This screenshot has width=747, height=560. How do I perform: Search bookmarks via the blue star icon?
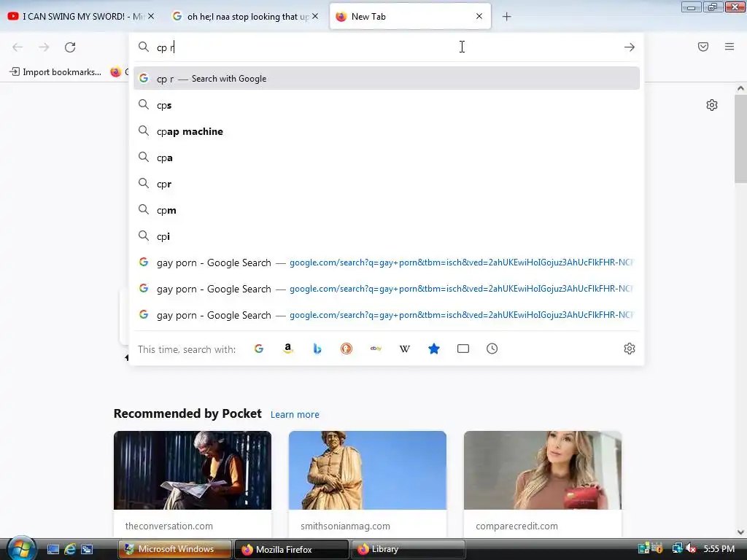[x=434, y=349]
